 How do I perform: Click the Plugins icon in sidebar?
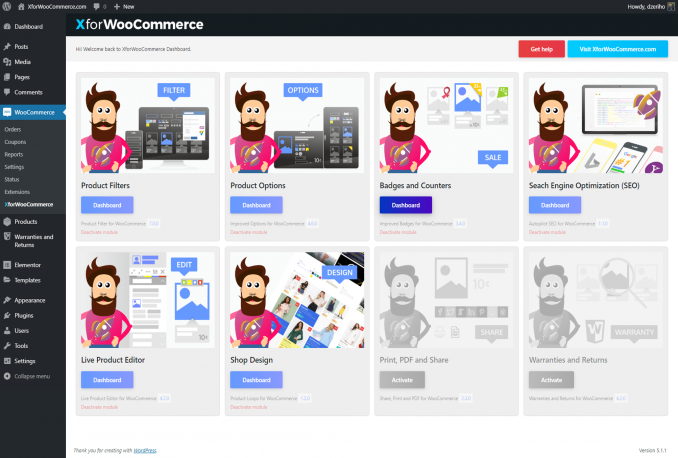point(7,315)
